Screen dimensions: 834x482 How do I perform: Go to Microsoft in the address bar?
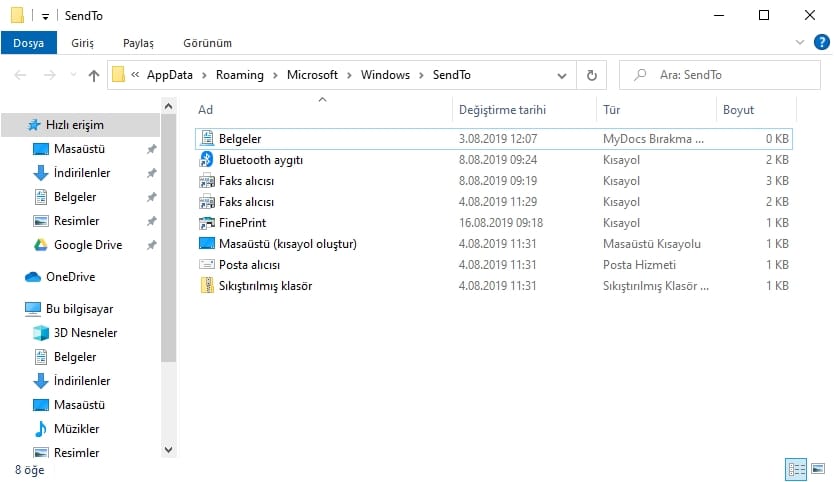pos(312,75)
